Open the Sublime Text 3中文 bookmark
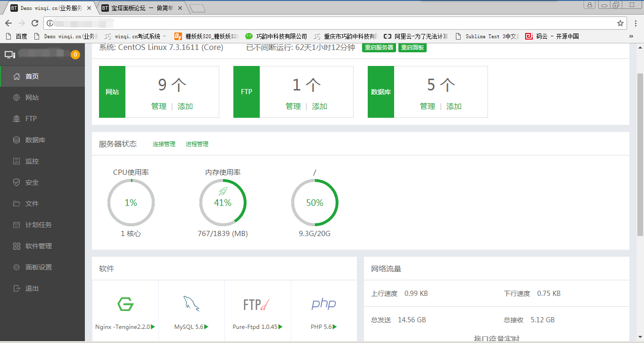Image resolution: width=644 pixels, height=343 pixels. (x=487, y=36)
